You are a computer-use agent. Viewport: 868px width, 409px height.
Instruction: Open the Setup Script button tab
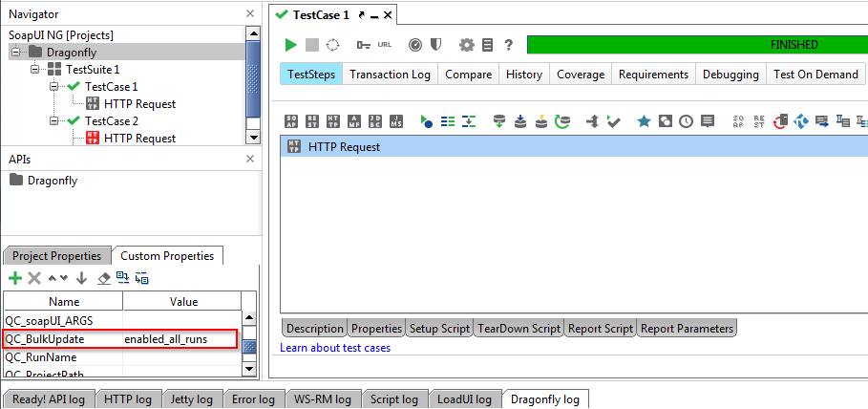tap(439, 329)
